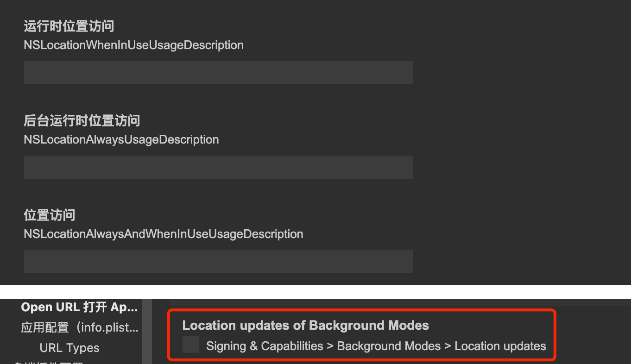Image resolution: width=631 pixels, height=364 pixels.
Task: Go to URL Types in sidebar
Action: [x=69, y=348]
